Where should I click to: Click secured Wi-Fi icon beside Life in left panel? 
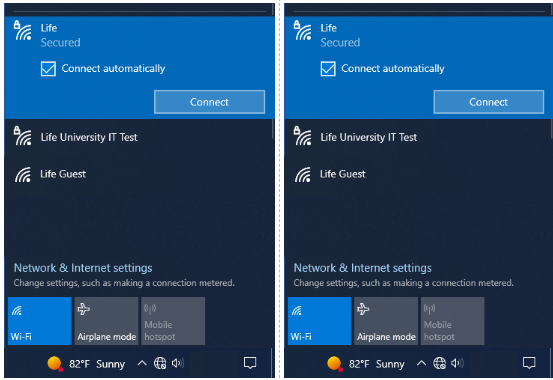click(x=23, y=31)
